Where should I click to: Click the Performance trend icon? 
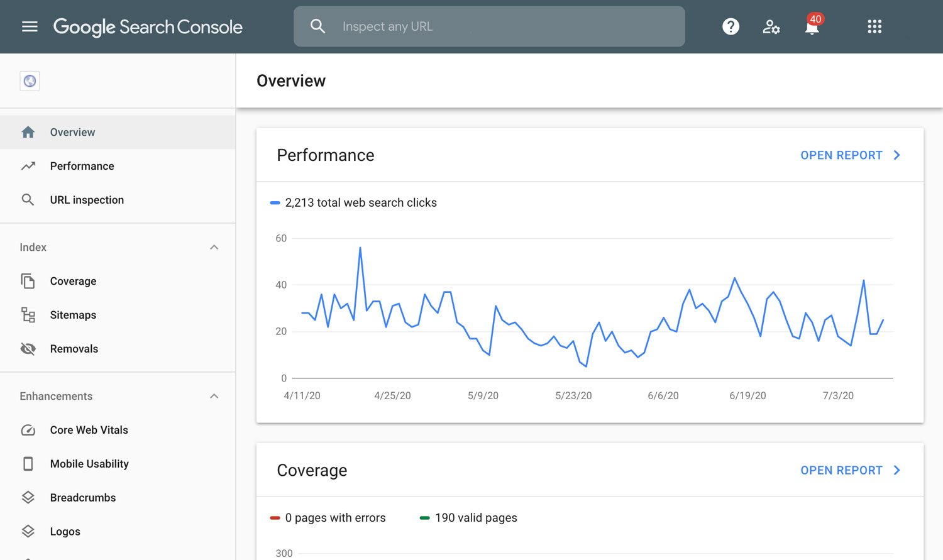tap(28, 166)
